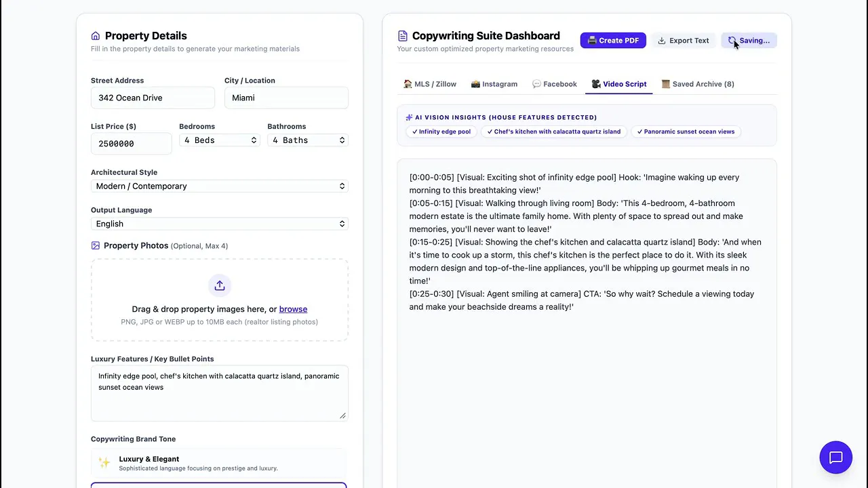
Task: Click the resize handle of the Luxury Features textarea
Action: [343, 415]
